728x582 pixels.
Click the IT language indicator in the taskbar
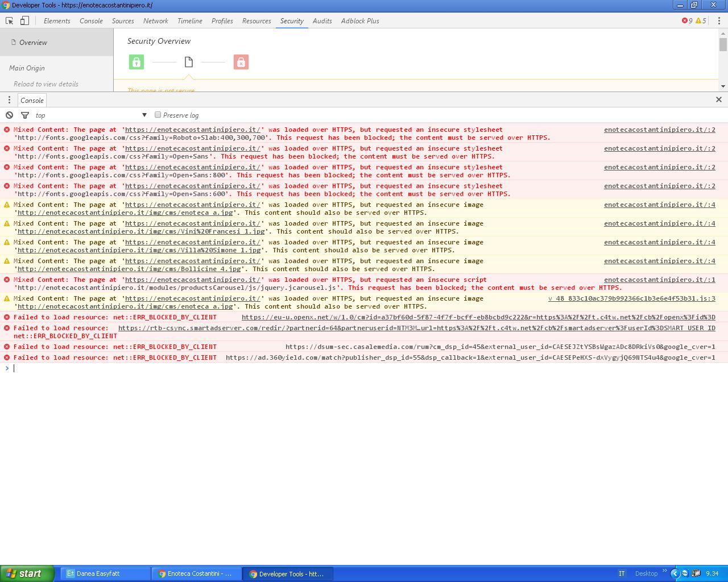coord(622,573)
